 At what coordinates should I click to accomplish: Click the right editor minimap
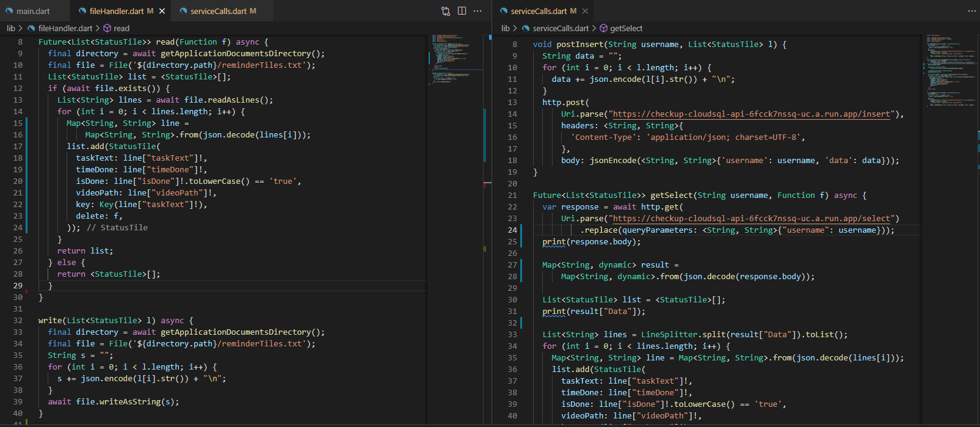(949, 70)
